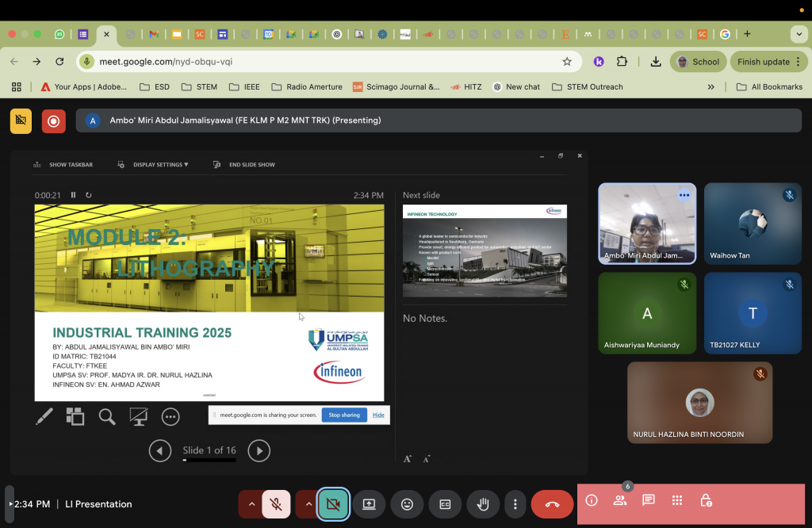Open the in-call chat panel
812x528 pixels.
(649, 500)
